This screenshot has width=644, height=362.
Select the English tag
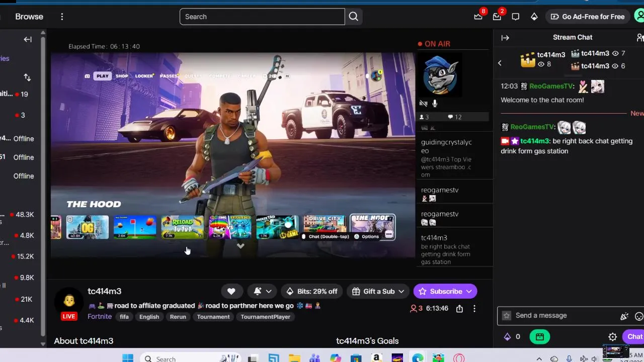coord(149,317)
